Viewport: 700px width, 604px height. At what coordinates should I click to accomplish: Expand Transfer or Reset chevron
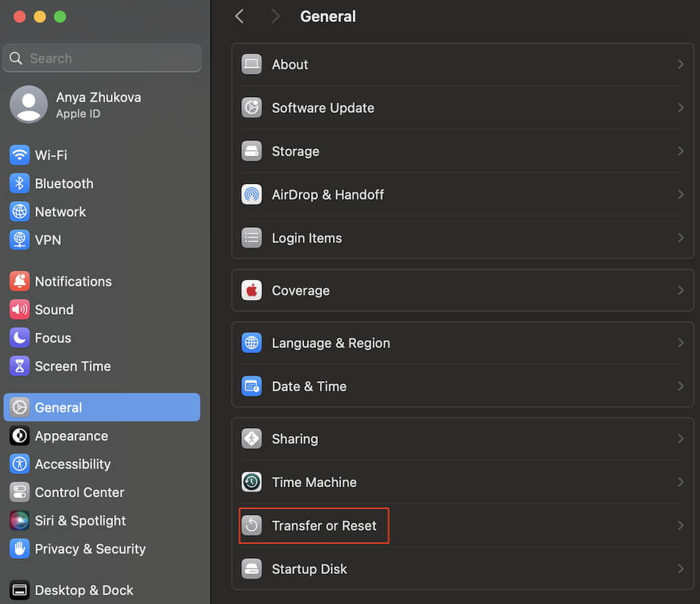coord(680,525)
